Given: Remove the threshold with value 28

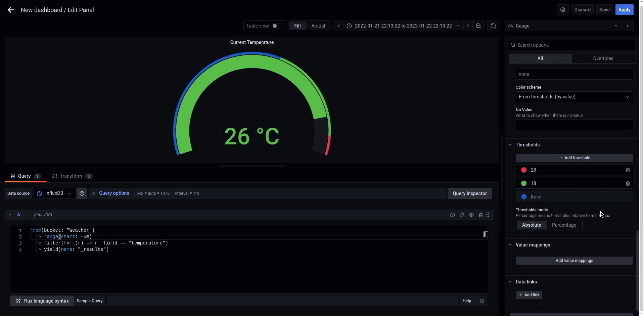Looking at the screenshot, I should pyautogui.click(x=628, y=170).
